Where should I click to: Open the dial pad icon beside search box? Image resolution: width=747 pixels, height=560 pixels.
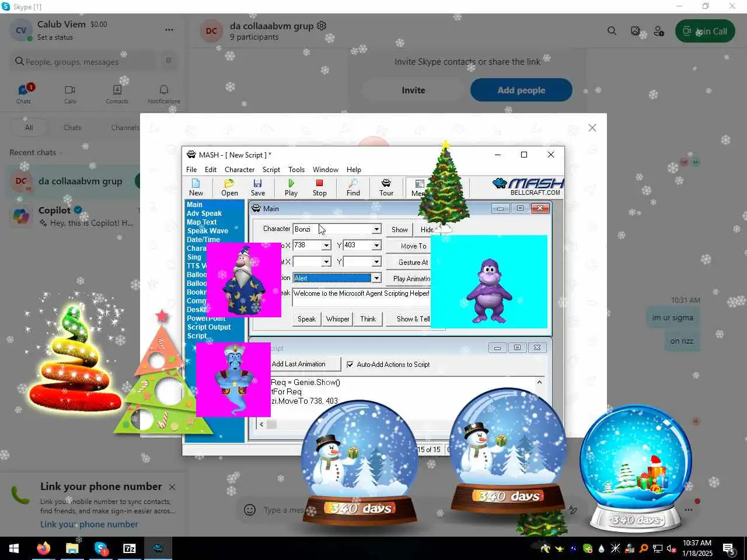(169, 61)
